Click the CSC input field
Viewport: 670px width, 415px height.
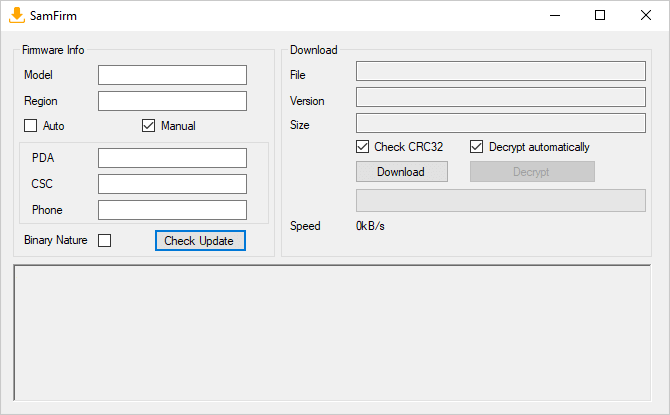pyautogui.click(x=172, y=184)
